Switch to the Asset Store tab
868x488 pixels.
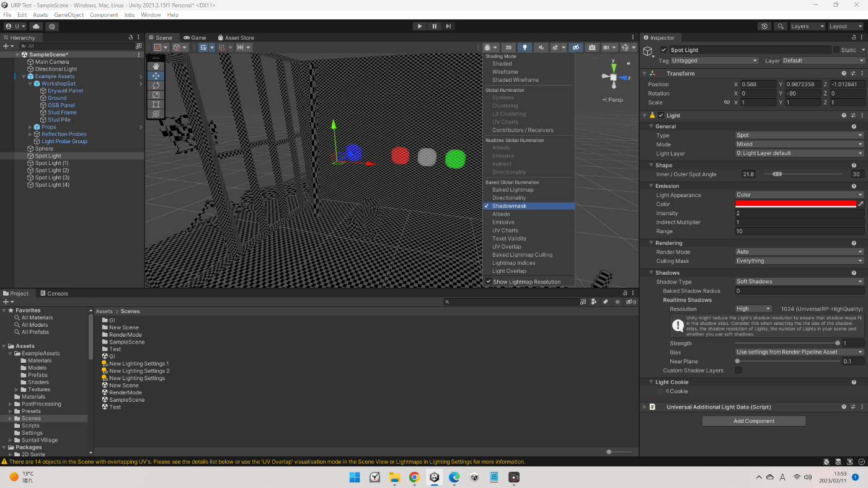click(x=235, y=38)
